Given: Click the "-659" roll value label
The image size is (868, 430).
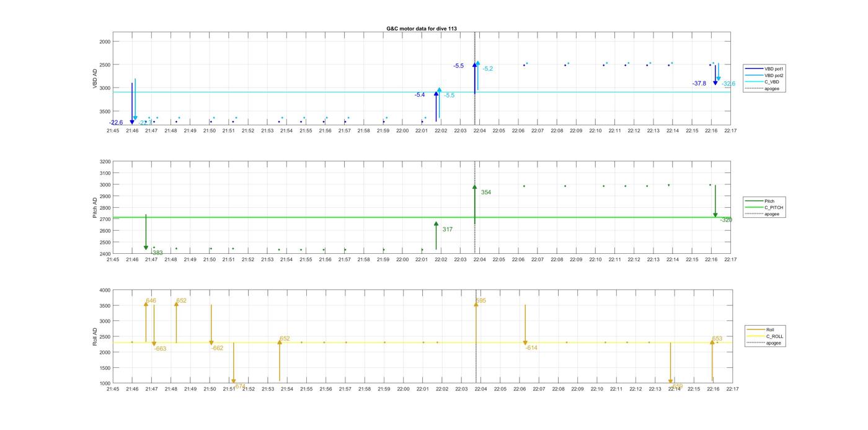Looking at the screenshot, I should pos(676,386).
